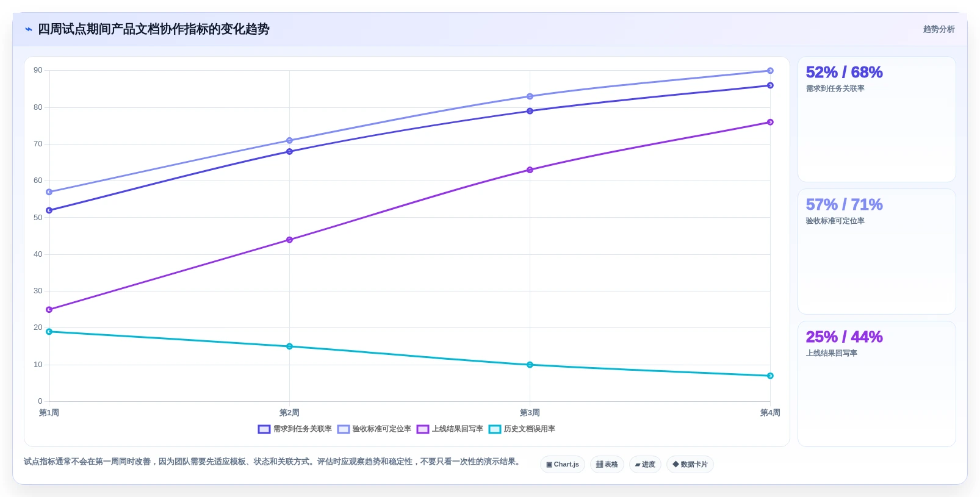Select the 数据卡片 tag chip
Screen dimensions: 980x497
click(690, 465)
